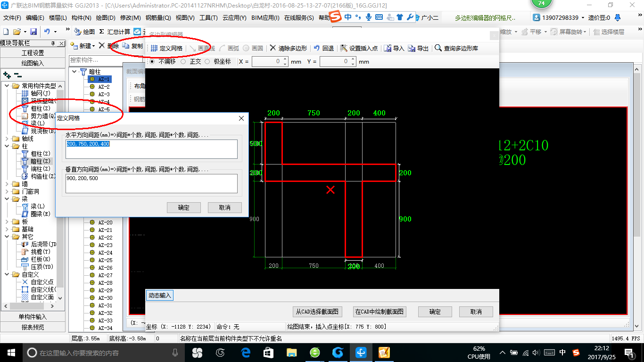This screenshot has height=362, width=644.
Task: Expand the 基础 folder
Action: point(8,229)
